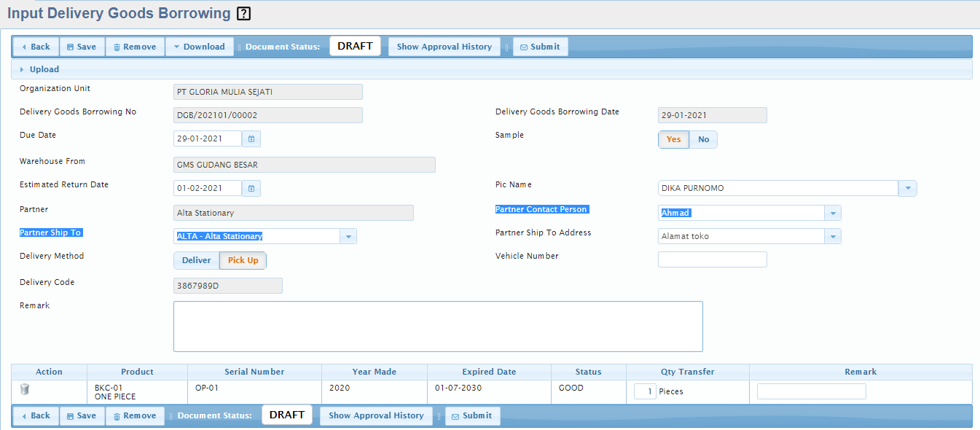Click the year made 2020 cell
The height and width of the screenshot is (430, 980).
click(375, 392)
